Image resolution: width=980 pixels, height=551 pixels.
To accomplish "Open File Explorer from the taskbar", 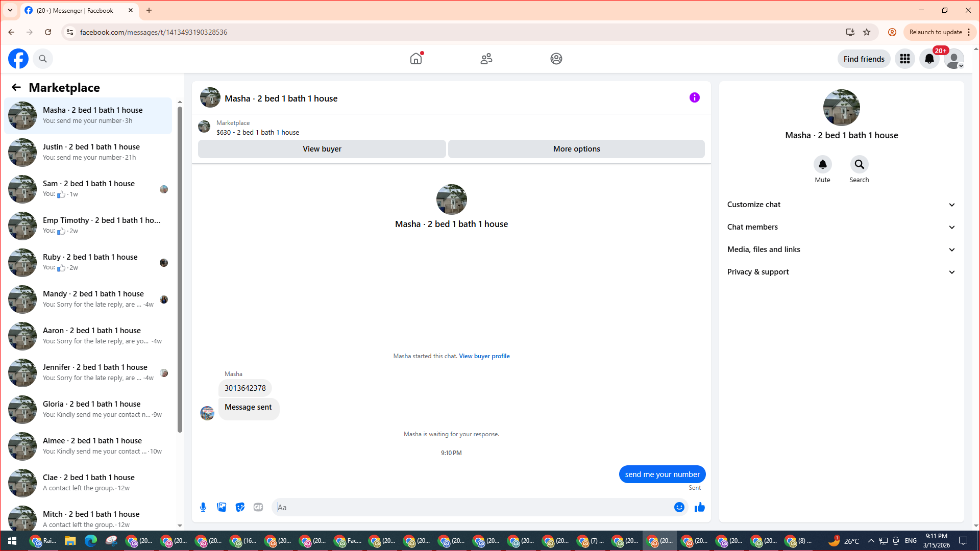I will [x=70, y=541].
